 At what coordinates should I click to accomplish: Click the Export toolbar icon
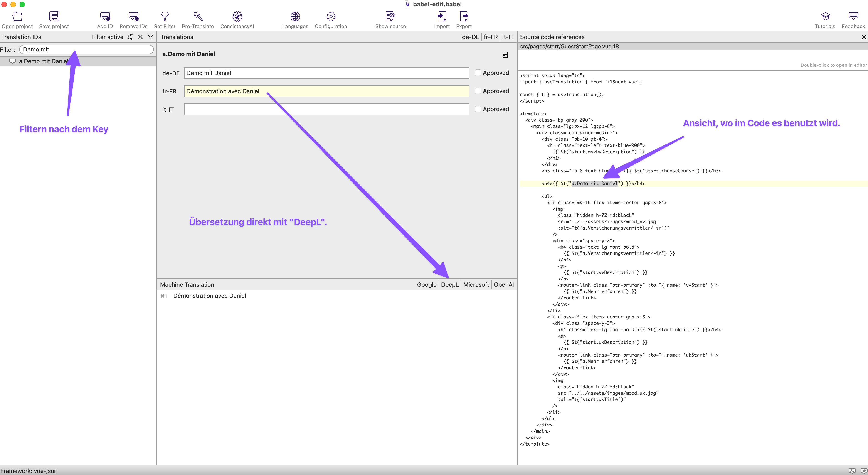point(464,16)
